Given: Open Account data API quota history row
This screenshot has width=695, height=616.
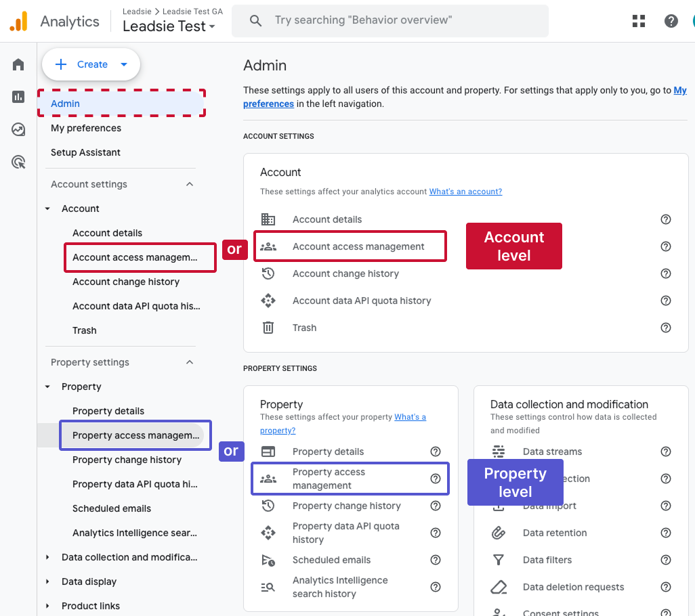Looking at the screenshot, I should click(x=362, y=301).
